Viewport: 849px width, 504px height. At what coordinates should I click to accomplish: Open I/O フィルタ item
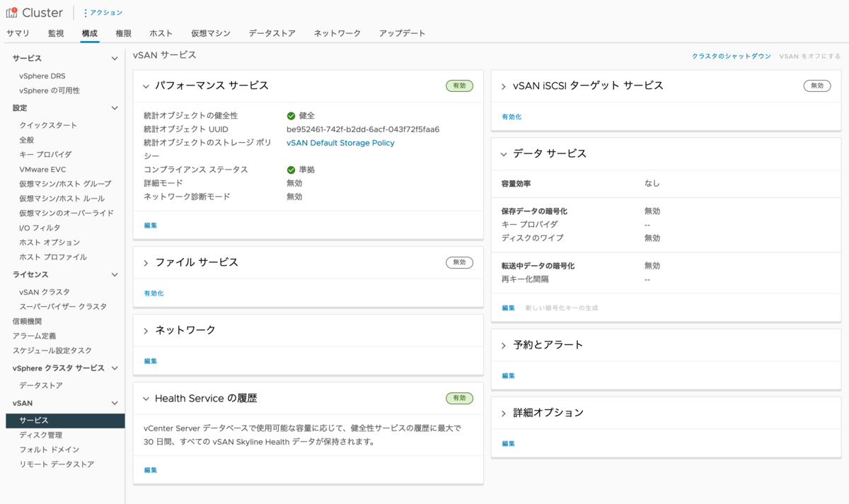[40, 228]
